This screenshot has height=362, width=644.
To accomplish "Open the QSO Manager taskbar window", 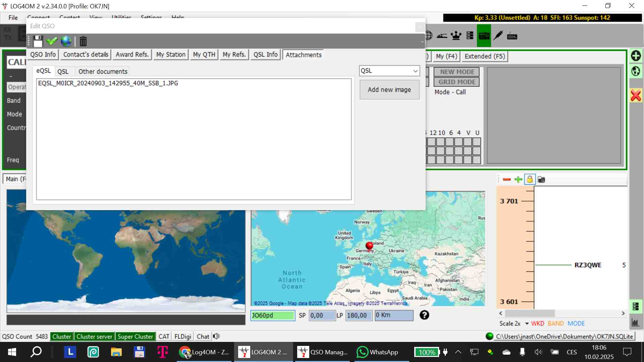I will tap(323, 352).
